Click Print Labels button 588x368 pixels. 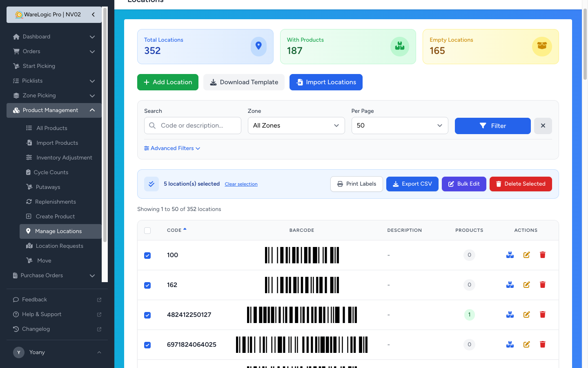tap(356, 184)
